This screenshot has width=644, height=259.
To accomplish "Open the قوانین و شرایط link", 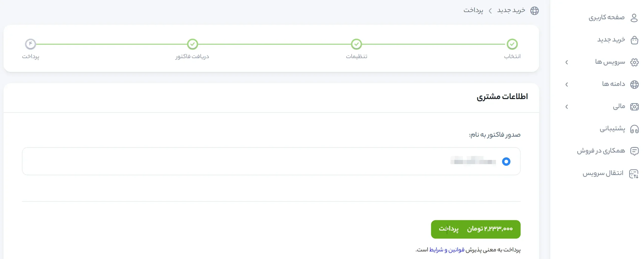I will coord(447,250).
